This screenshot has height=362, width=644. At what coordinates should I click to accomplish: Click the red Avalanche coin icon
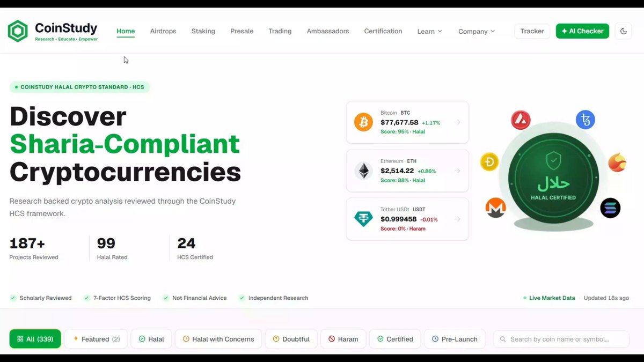(521, 120)
